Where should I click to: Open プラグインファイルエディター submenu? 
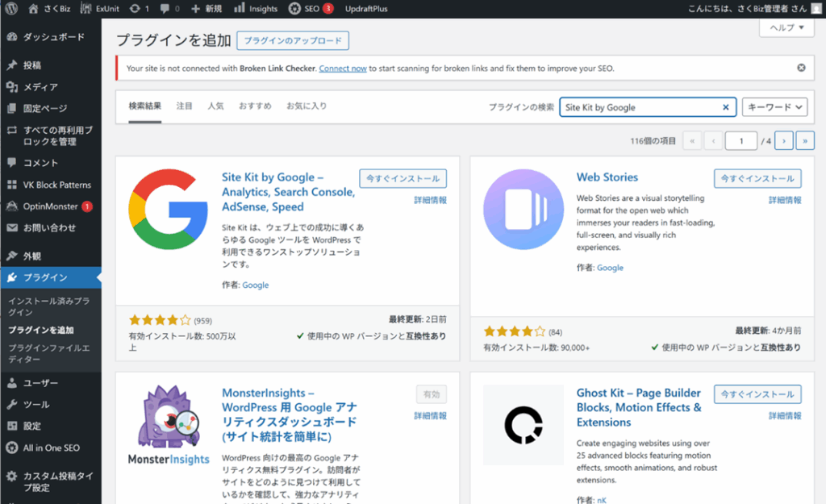(49, 353)
